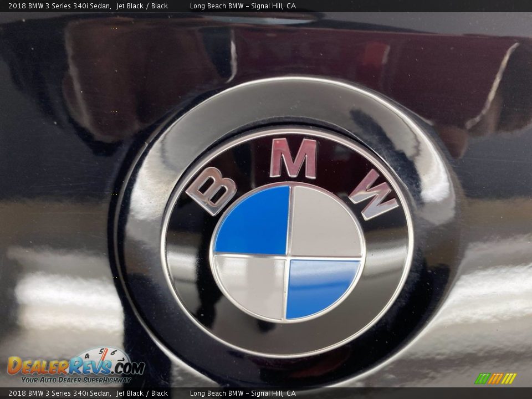Click 'Jet Black / Black' in top caption
This screenshot has height=399, width=532.
[142, 6]
